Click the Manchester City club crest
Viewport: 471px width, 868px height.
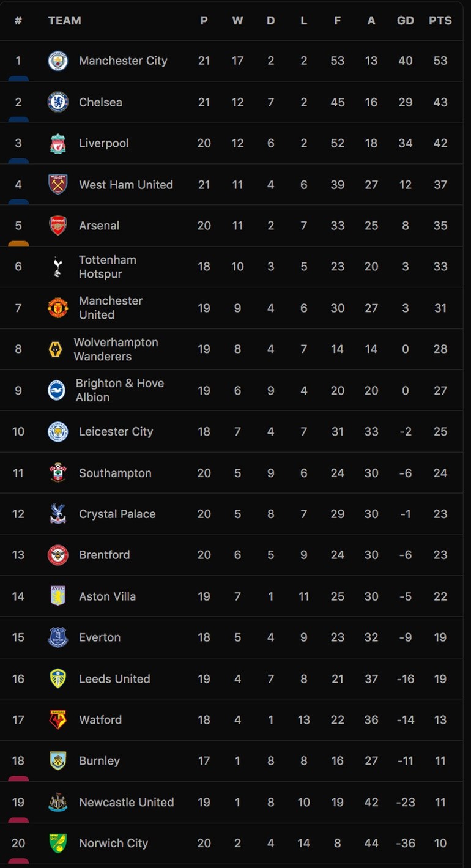(57, 61)
